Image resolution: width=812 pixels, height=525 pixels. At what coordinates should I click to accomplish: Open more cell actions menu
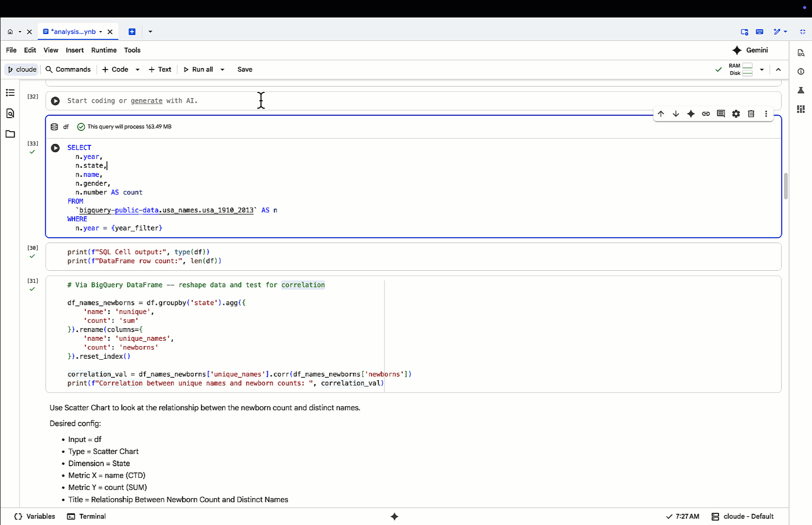766,114
